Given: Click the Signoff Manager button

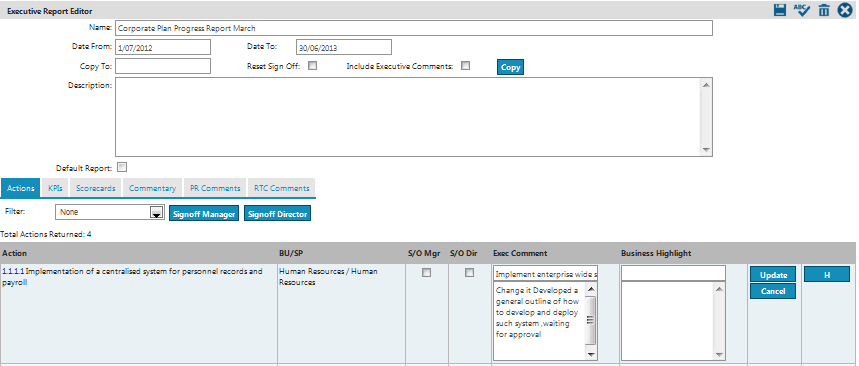Looking at the screenshot, I should pos(204,214).
